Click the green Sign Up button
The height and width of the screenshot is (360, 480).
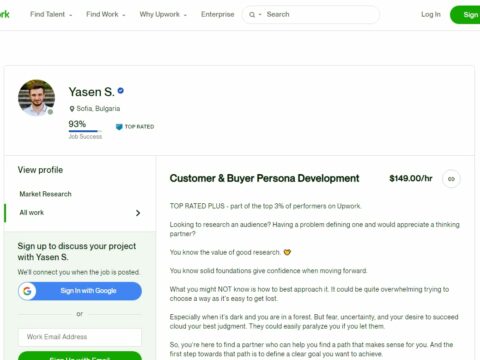tap(465, 15)
